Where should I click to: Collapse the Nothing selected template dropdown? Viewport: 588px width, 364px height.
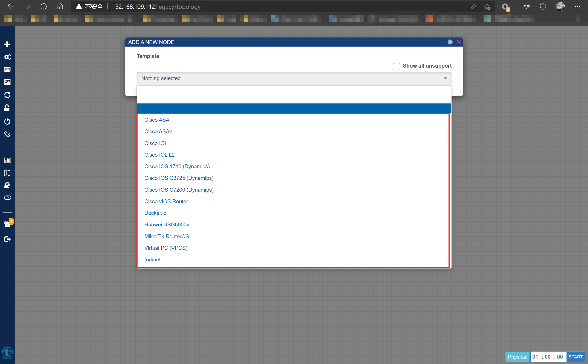[294, 78]
